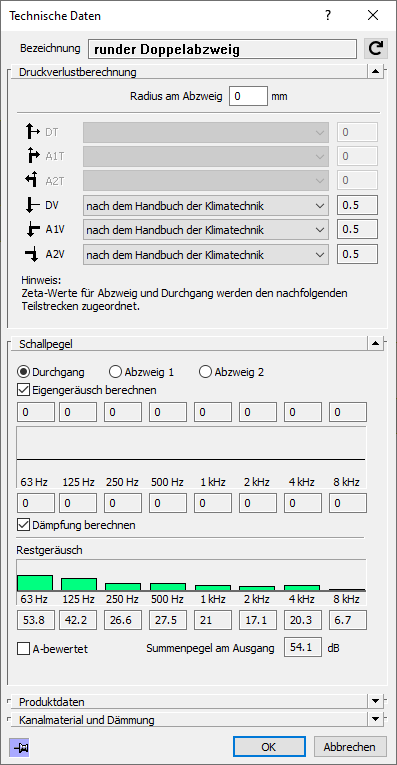Collapse the Druckverlustberechnung section
Image resolution: width=397 pixels, height=765 pixels.
point(375,72)
